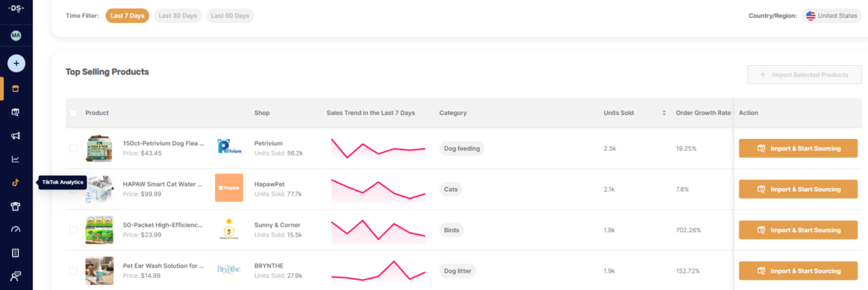Click the 702.26% growth rate value

click(x=688, y=230)
